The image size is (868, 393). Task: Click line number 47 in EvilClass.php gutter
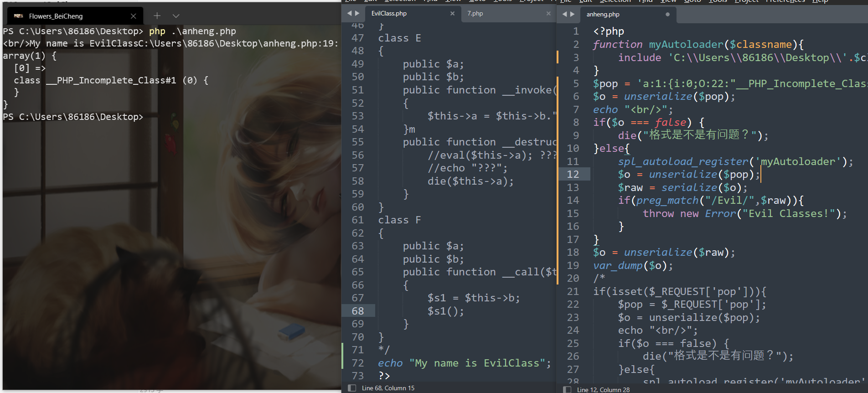point(358,38)
